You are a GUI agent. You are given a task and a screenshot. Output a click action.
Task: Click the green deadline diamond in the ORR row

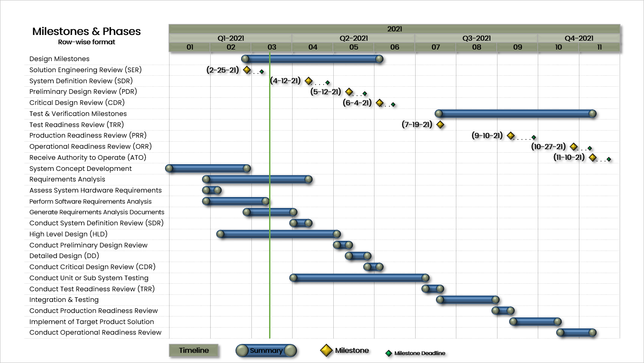[590, 149]
